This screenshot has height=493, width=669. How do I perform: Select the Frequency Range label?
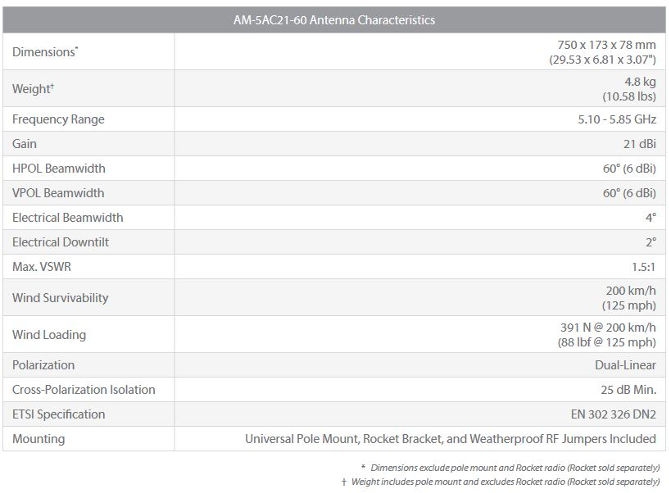pyautogui.click(x=58, y=120)
